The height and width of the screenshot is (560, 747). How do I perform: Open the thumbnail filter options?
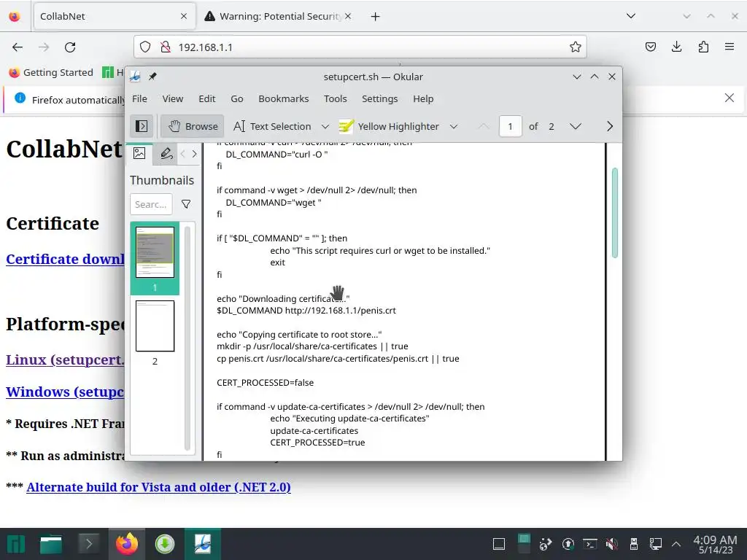pos(186,204)
